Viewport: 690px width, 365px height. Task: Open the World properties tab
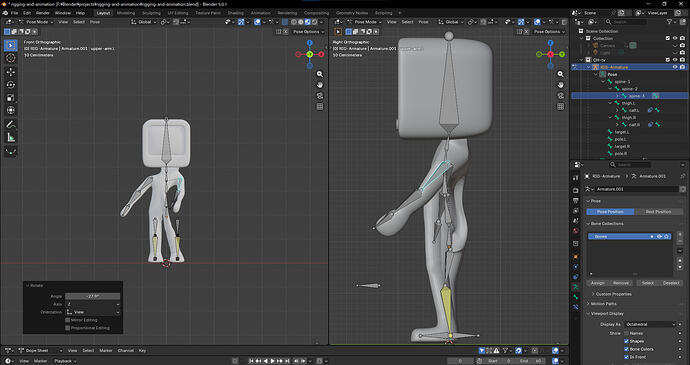click(576, 231)
